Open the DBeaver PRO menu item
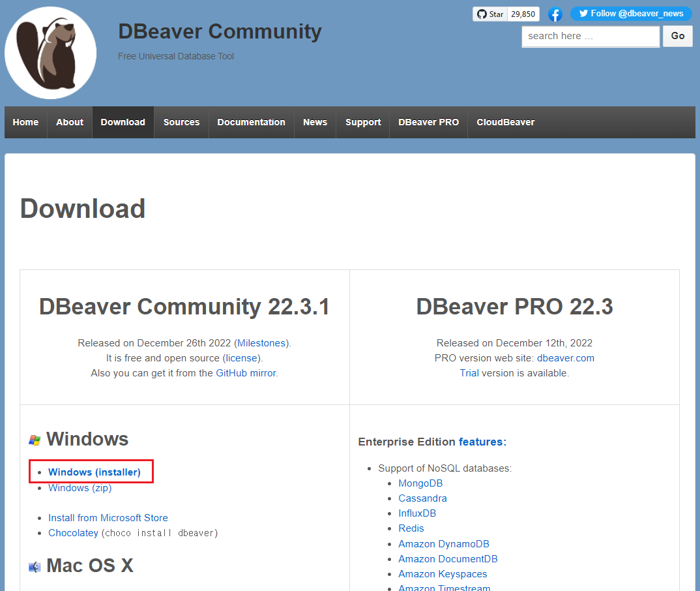The height and width of the screenshot is (591, 700). tap(428, 122)
